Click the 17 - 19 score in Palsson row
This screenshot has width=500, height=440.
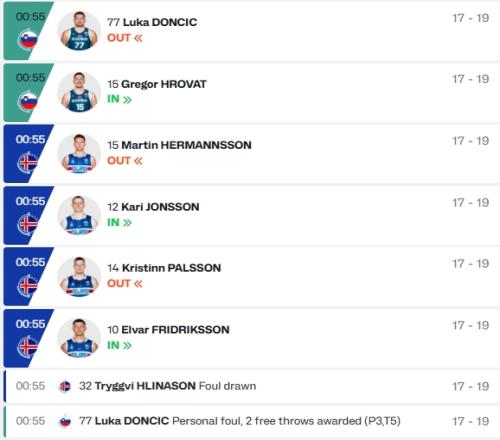point(470,264)
